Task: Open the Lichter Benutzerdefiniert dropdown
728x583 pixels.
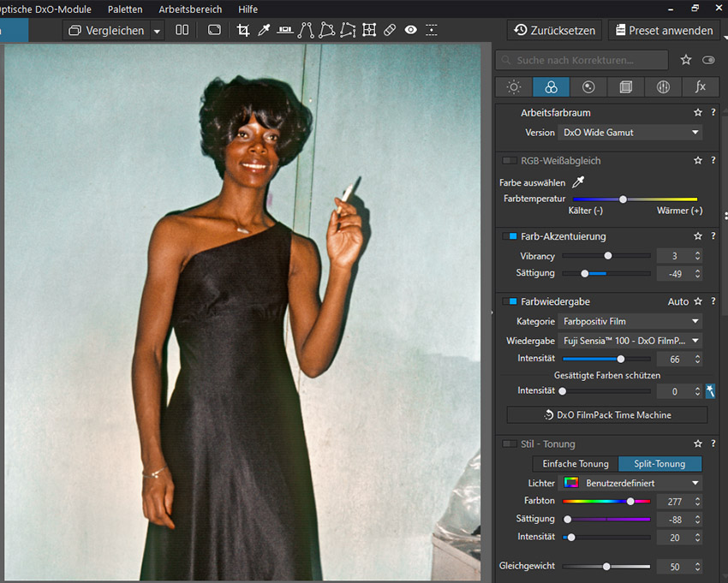Action: 630,483
